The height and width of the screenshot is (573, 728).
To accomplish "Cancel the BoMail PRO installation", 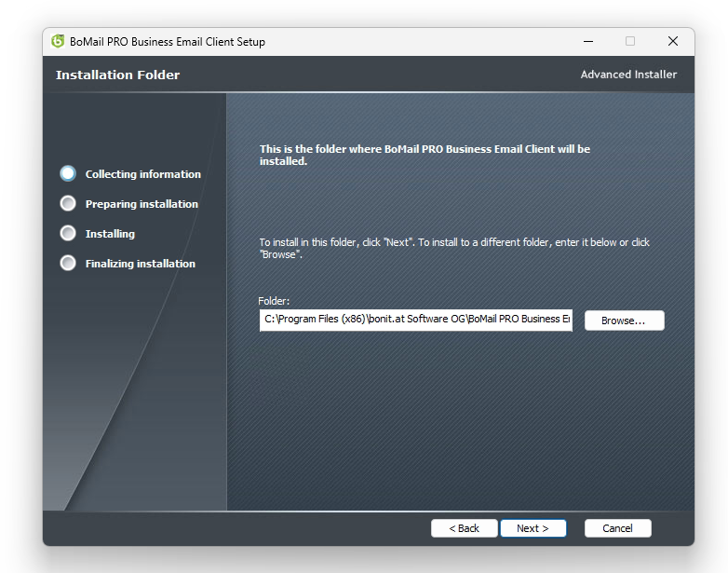I will [x=617, y=528].
